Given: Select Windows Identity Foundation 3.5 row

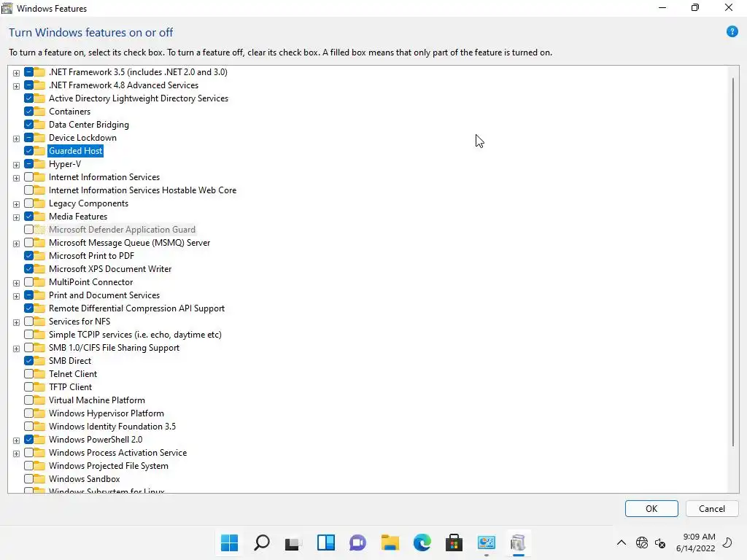Looking at the screenshot, I should coord(112,426).
